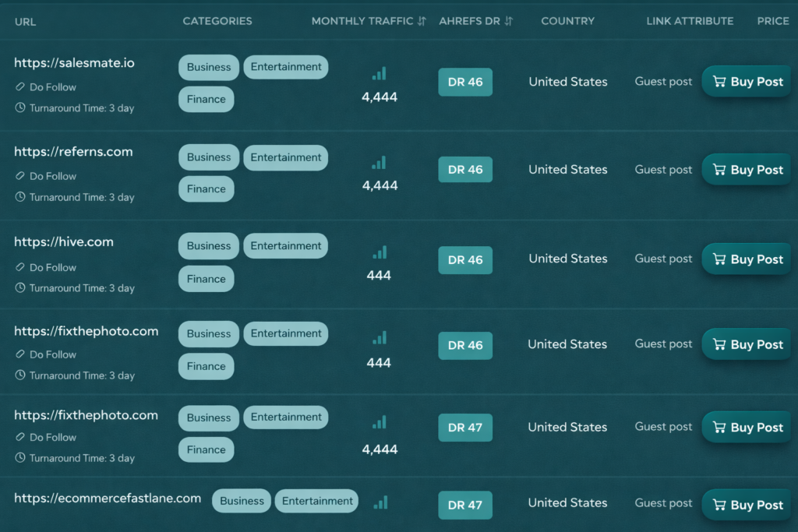Image resolution: width=798 pixels, height=532 pixels.
Task: Open the https://ecommercefastlane.com link
Action: point(108,498)
